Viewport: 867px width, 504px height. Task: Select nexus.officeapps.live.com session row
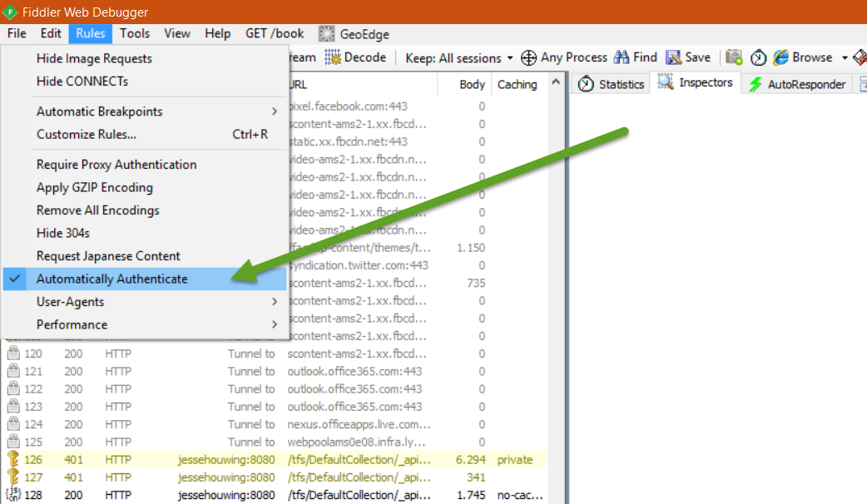(x=276, y=424)
